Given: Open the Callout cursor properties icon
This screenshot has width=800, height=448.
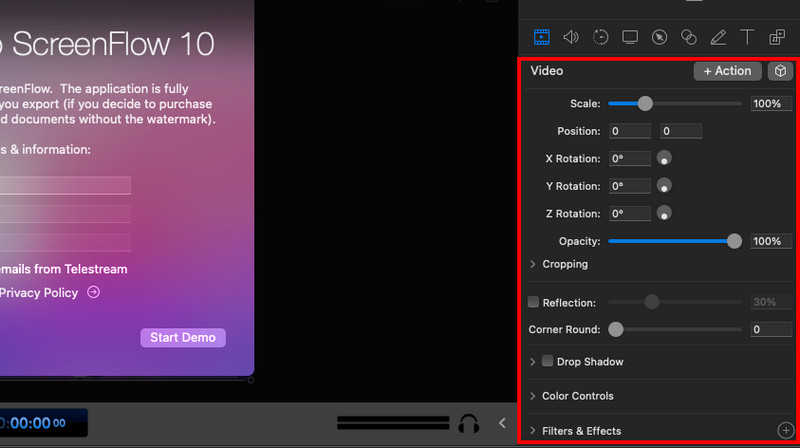Looking at the screenshot, I should (659, 38).
